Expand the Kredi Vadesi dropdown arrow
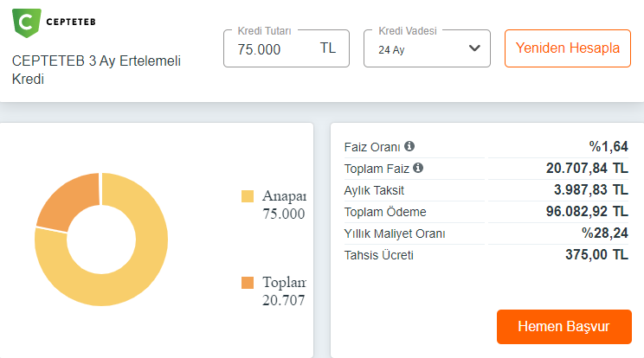This screenshot has width=644, height=358. (474, 48)
